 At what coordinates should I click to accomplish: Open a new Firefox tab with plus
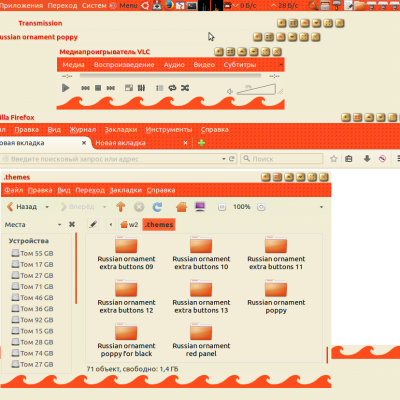201,143
